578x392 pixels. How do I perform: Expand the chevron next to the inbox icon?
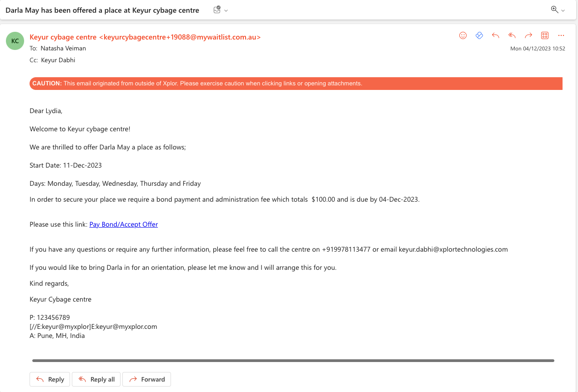pyautogui.click(x=225, y=10)
